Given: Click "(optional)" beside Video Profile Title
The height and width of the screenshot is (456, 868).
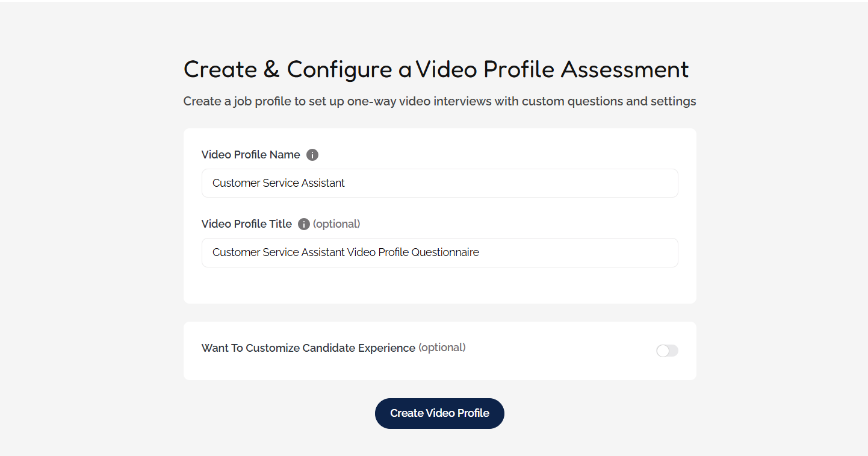Looking at the screenshot, I should point(336,224).
